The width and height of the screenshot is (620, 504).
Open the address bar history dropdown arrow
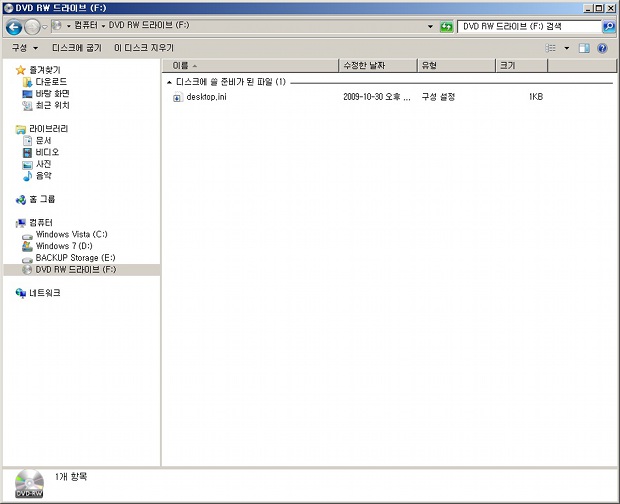click(x=430, y=26)
